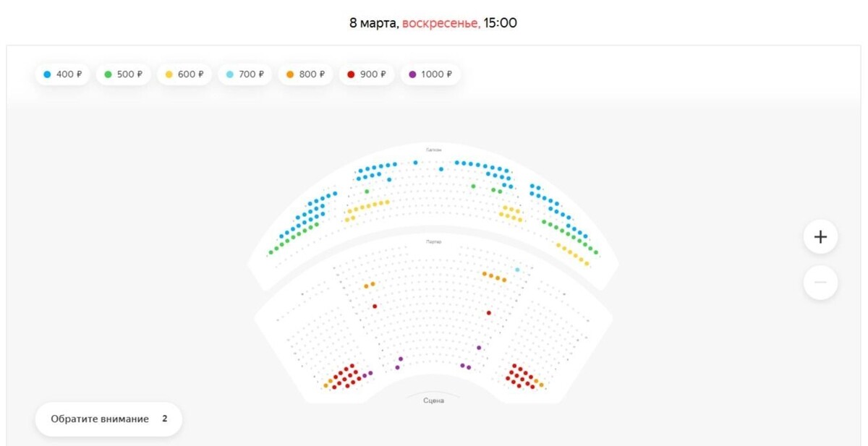Pick an orange 800 ₽ seat in the stalls

tap(490, 274)
